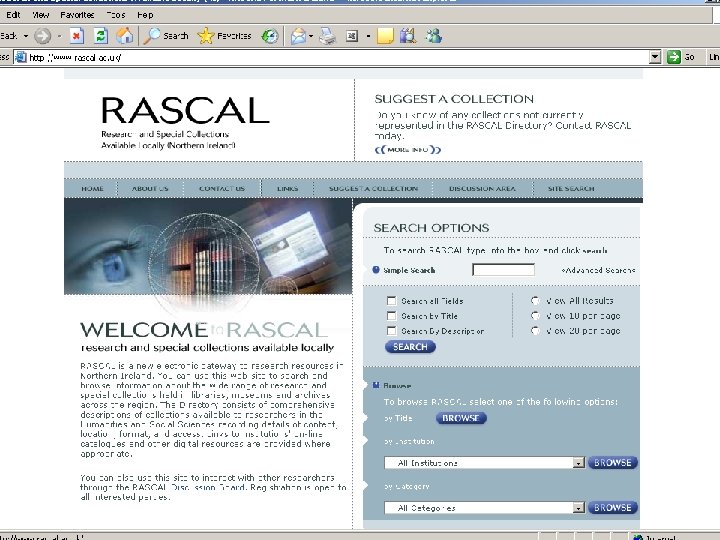The image size is (720, 540).
Task: Open the Search pane from the toolbar
Action: [x=166, y=36]
